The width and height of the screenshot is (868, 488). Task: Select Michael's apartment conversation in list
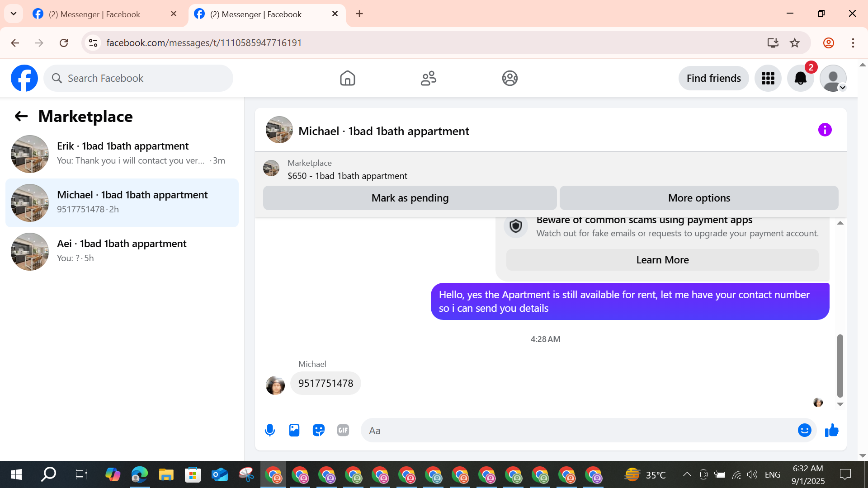(122, 203)
